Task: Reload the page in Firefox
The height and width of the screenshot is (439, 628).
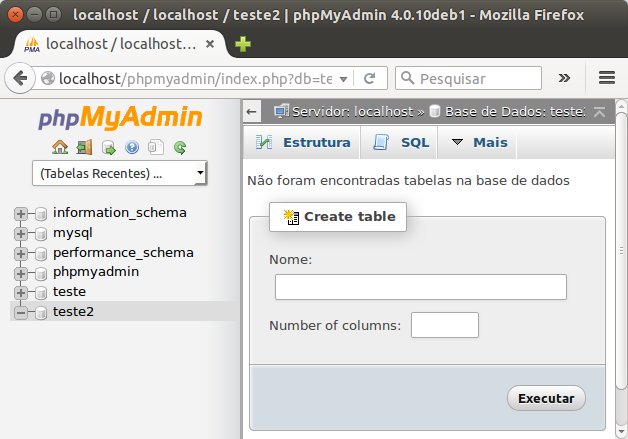Action: pos(369,78)
